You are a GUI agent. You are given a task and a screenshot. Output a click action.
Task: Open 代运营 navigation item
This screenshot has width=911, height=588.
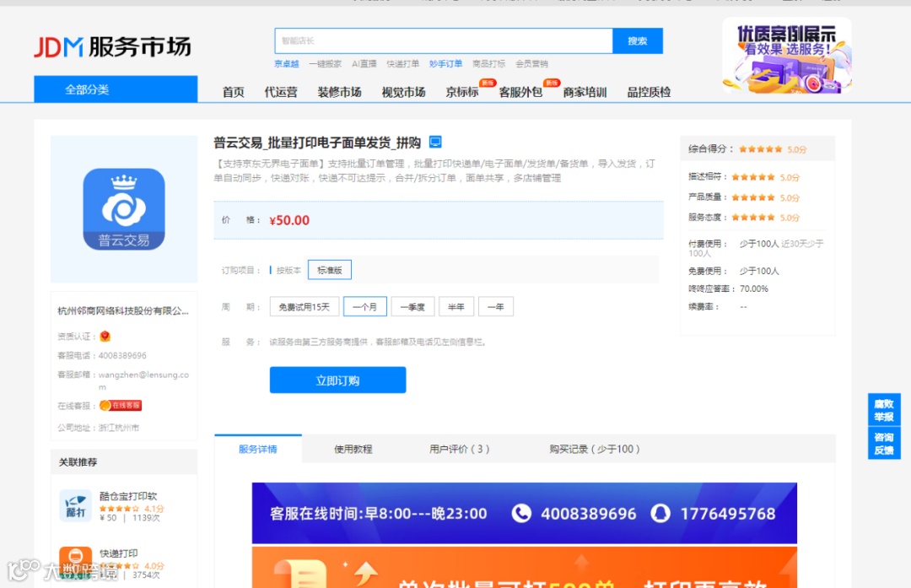(x=281, y=92)
